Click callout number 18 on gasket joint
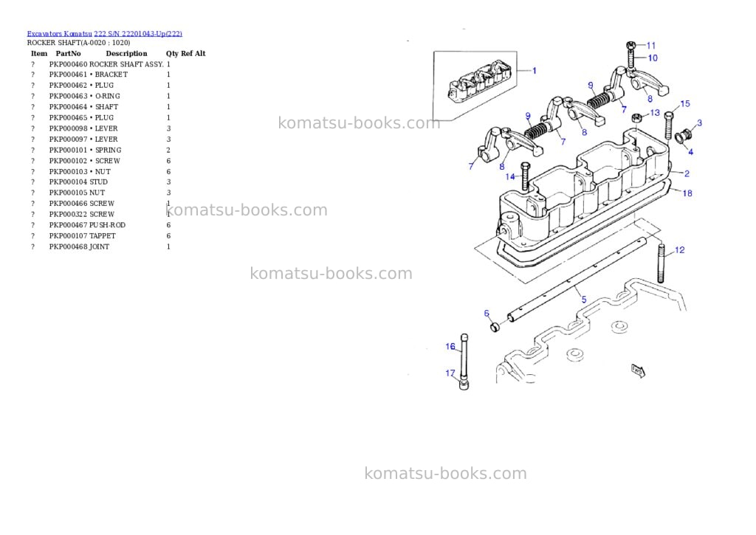Image resolution: width=756 pixels, height=535 pixels. click(687, 193)
